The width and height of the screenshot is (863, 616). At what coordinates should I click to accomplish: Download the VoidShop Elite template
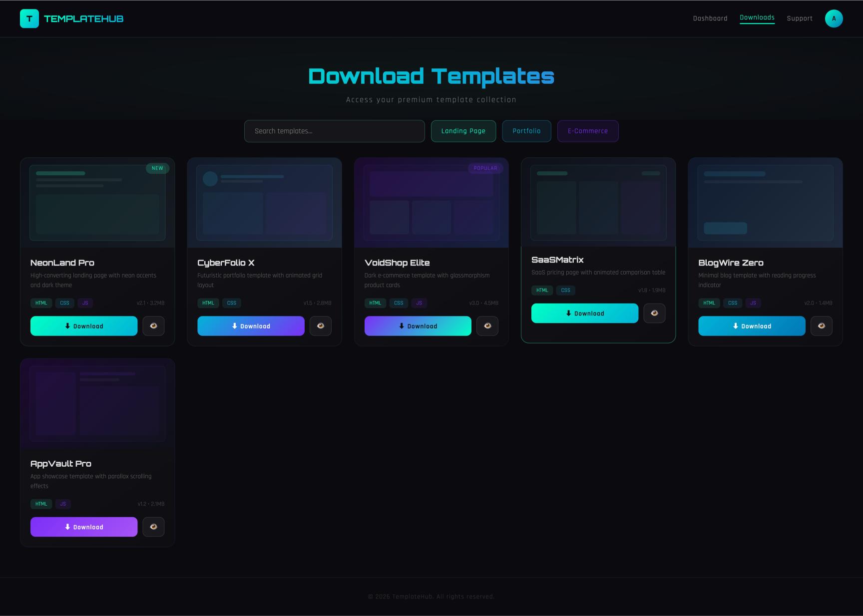[418, 326]
